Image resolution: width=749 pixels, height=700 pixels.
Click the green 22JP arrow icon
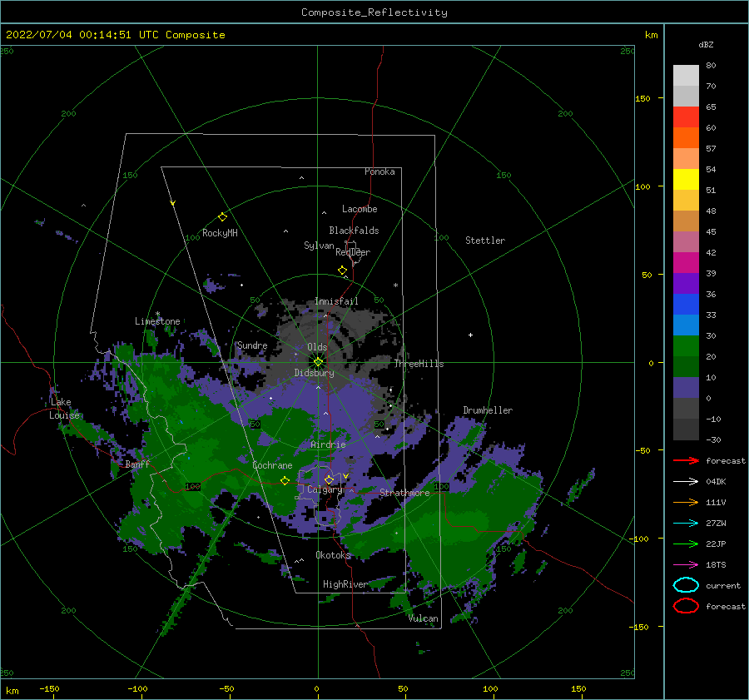coord(686,544)
